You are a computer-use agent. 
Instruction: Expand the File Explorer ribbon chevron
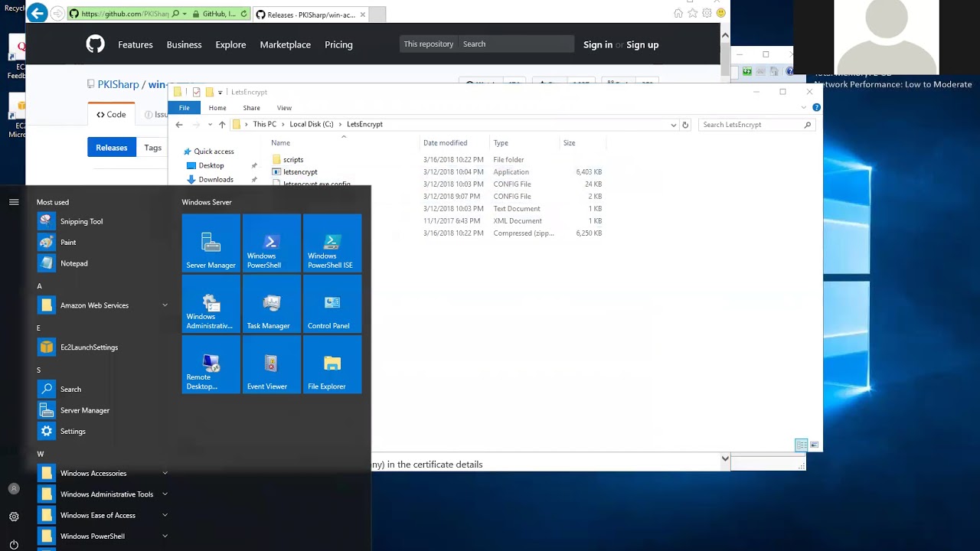coord(803,108)
